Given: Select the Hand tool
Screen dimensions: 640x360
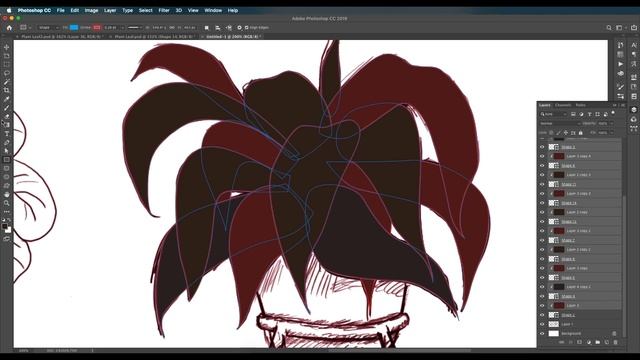Looking at the screenshot, I should (7, 194).
